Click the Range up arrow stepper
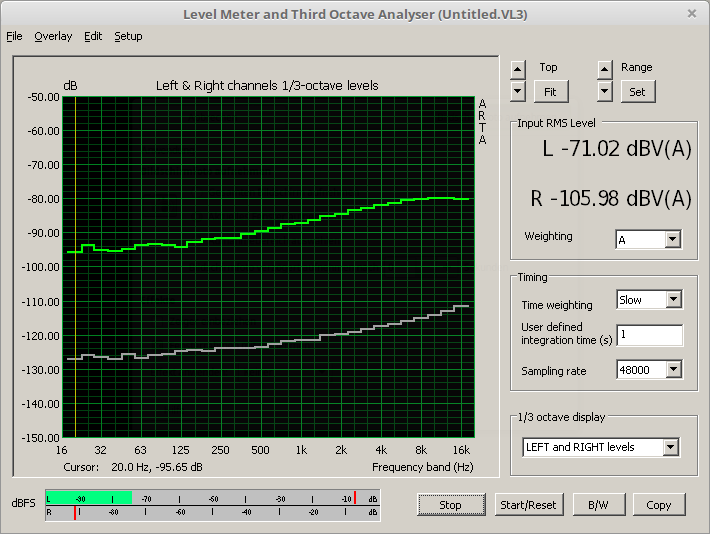This screenshot has height=534, width=710. coord(604,69)
